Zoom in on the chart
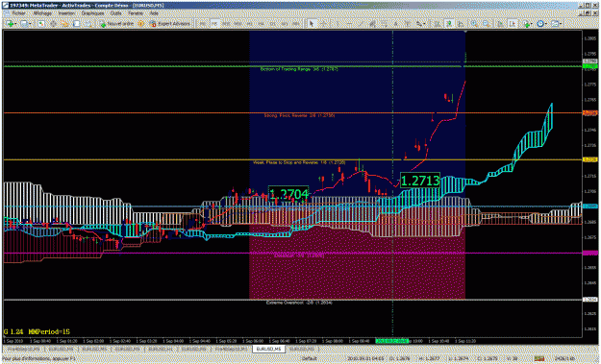The image size is (601, 364). pyautogui.click(x=474, y=24)
